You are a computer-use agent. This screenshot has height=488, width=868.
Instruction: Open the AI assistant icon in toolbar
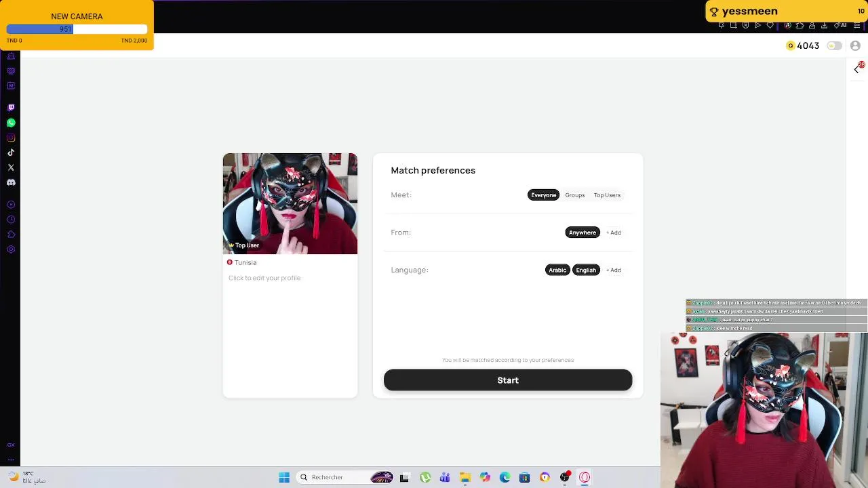pos(840,25)
